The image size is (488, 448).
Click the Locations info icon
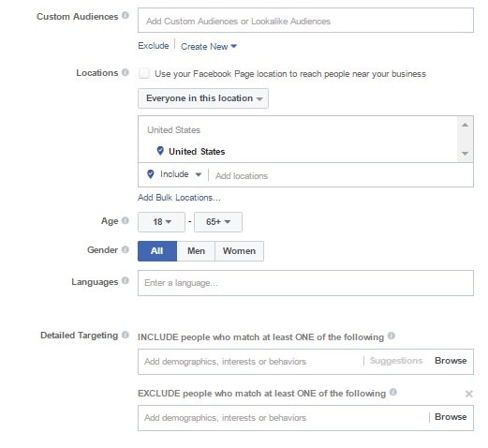126,72
